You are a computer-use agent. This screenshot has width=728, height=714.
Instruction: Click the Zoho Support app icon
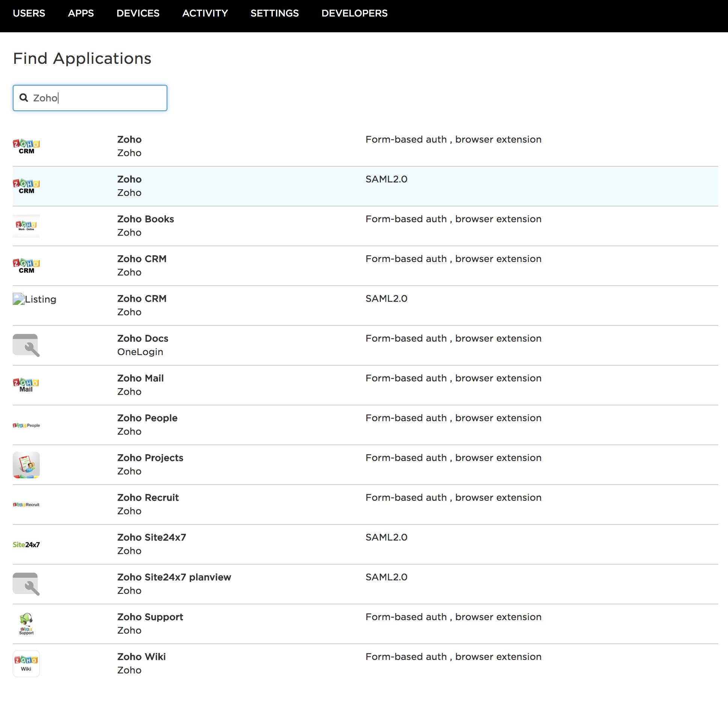pos(26,624)
